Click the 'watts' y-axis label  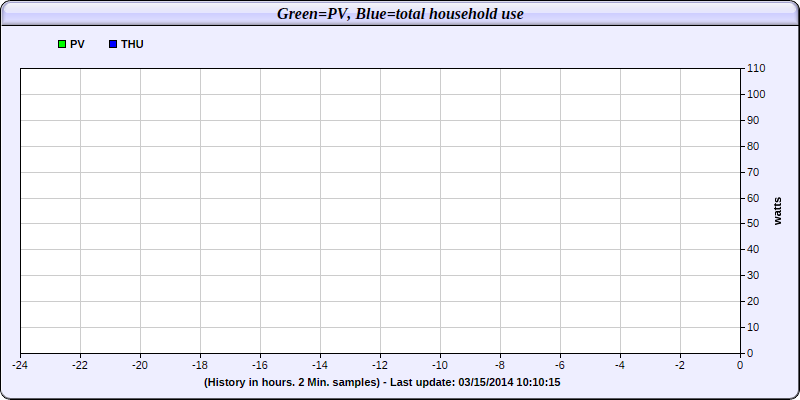778,211
